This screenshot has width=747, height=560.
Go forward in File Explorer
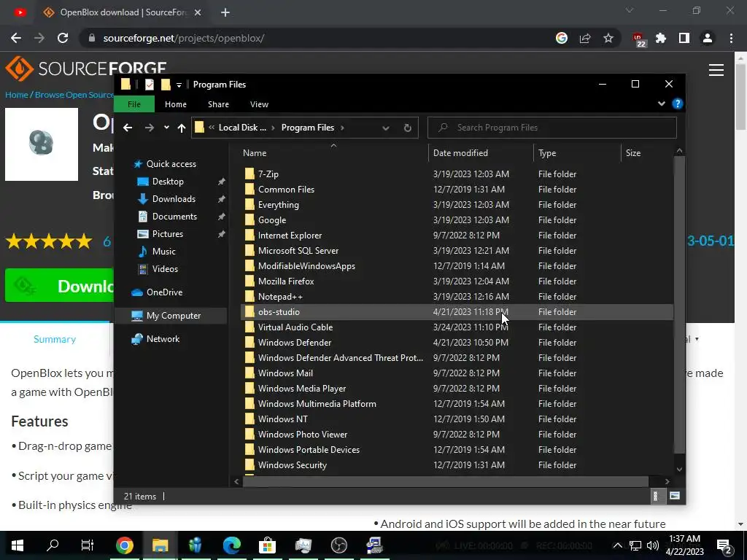pos(149,128)
